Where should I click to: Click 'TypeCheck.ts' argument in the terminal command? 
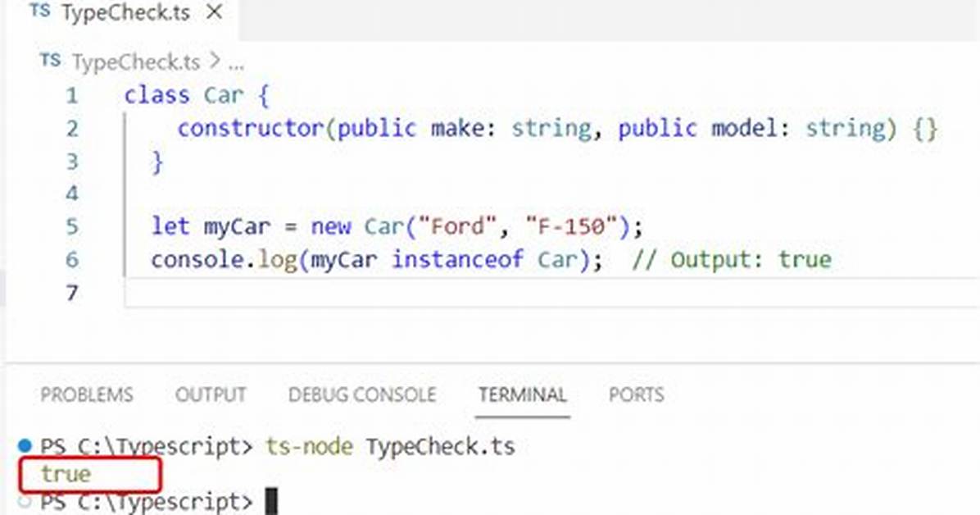coord(441,446)
